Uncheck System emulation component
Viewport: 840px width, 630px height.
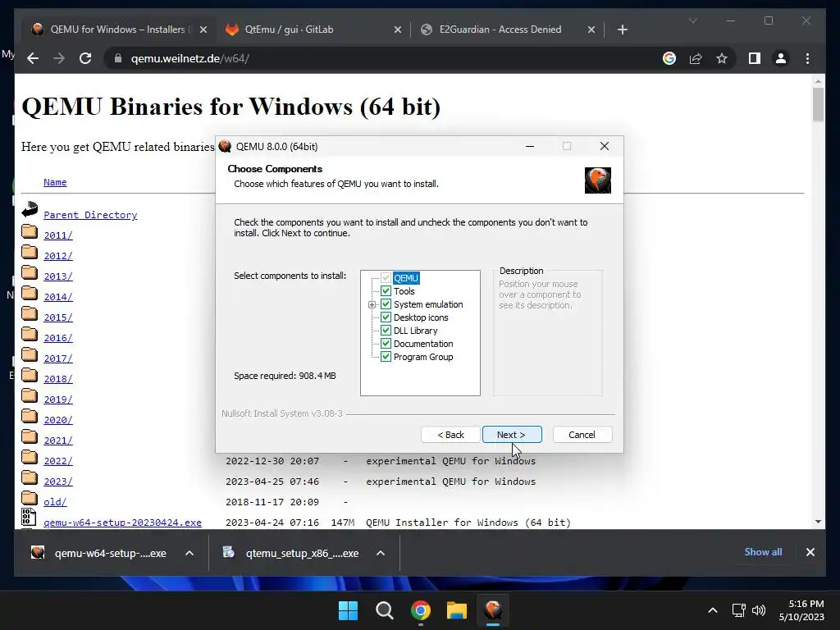point(386,304)
